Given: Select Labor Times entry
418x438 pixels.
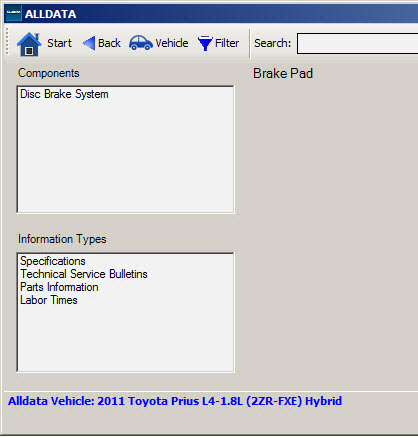Looking at the screenshot, I should click(49, 300).
